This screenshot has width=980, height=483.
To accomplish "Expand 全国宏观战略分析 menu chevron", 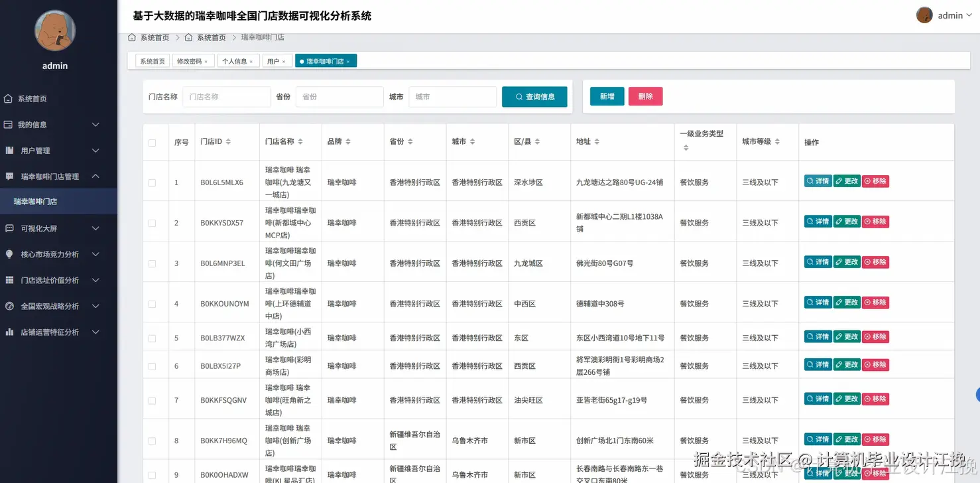I will pyautogui.click(x=95, y=306).
